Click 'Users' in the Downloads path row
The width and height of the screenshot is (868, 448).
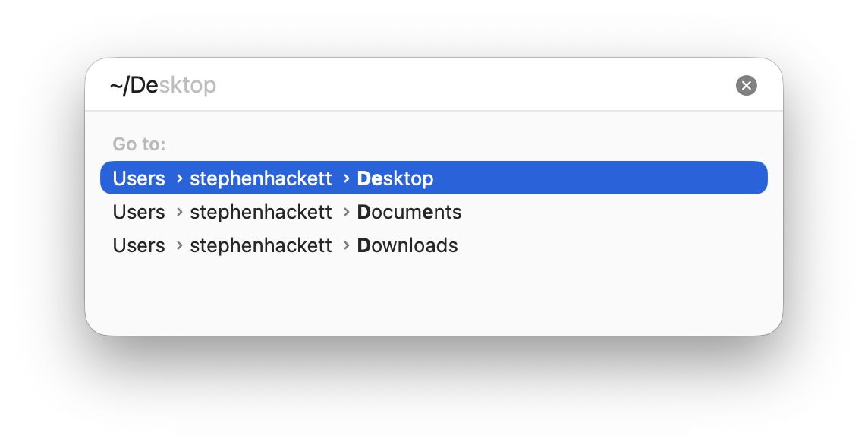(x=139, y=245)
